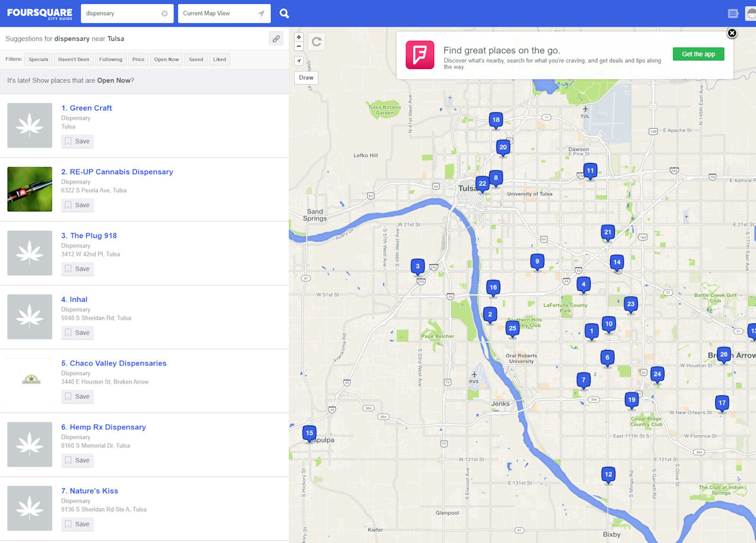Toggle the Specials filter
756x543 pixels.
(38, 59)
